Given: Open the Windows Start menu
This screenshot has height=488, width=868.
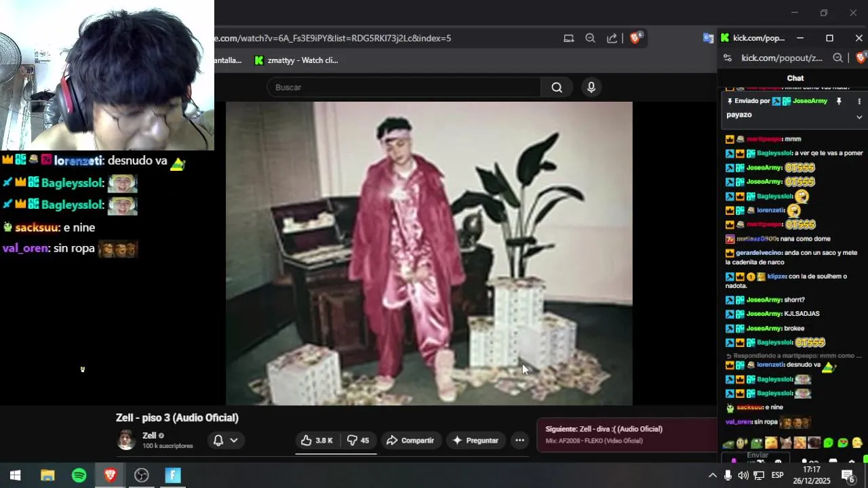Looking at the screenshot, I should (x=15, y=476).
